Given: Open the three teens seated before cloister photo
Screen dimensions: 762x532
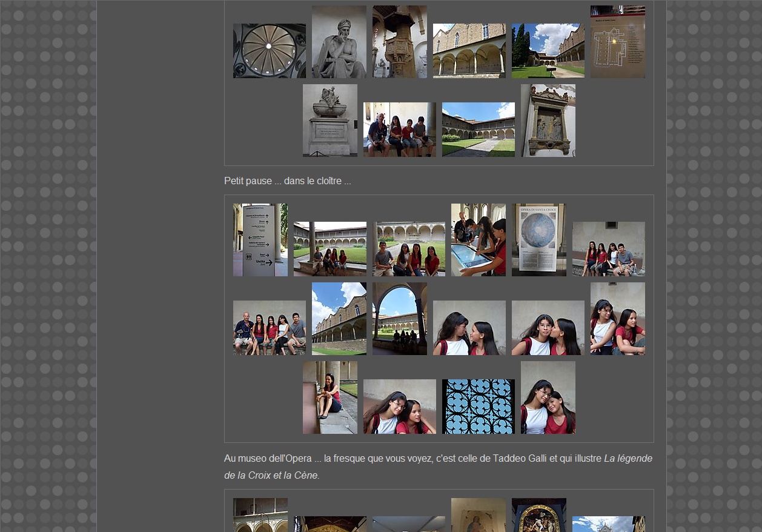Looking at the screenshot, I should tap(408, 249).
